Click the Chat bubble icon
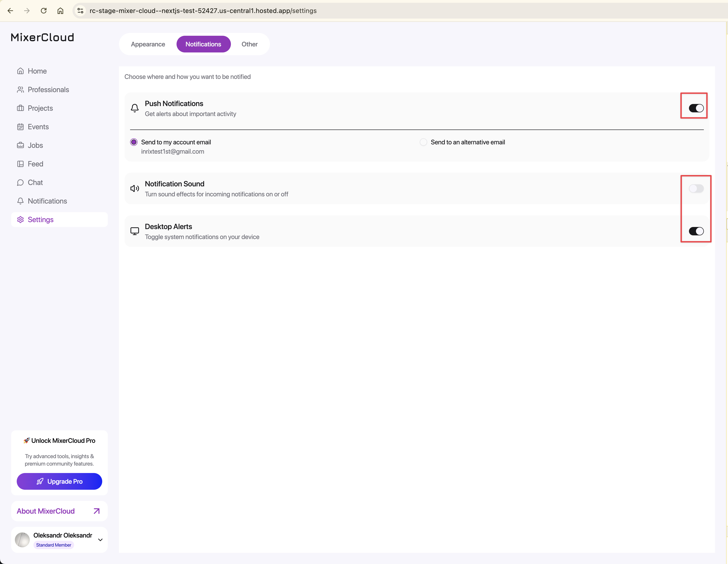The image size is (728, 564). tap(20, 183)
